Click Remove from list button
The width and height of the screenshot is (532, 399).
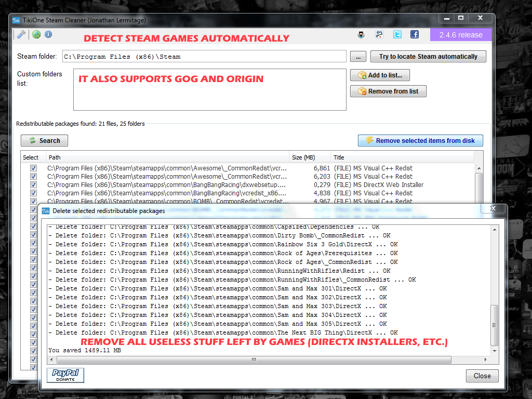pos(388,91)
